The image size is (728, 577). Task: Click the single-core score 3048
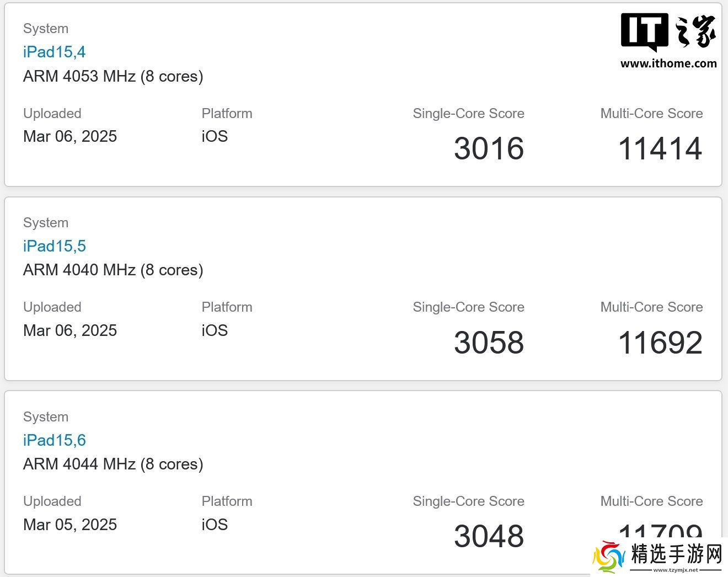[489, 536]
